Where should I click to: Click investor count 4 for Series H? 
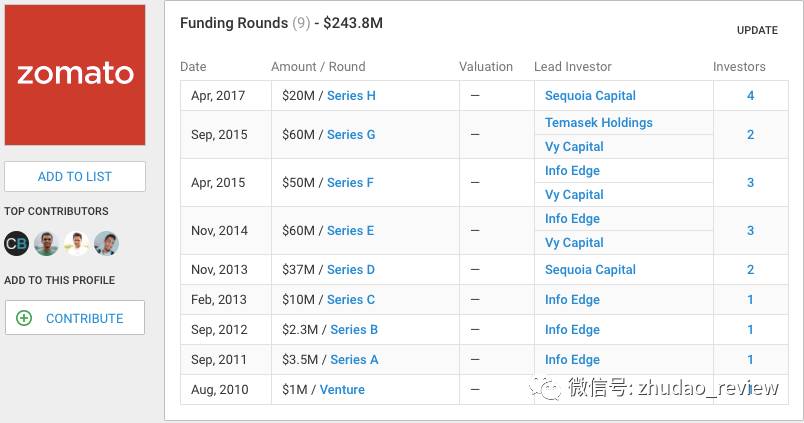[x=750, y=96]
